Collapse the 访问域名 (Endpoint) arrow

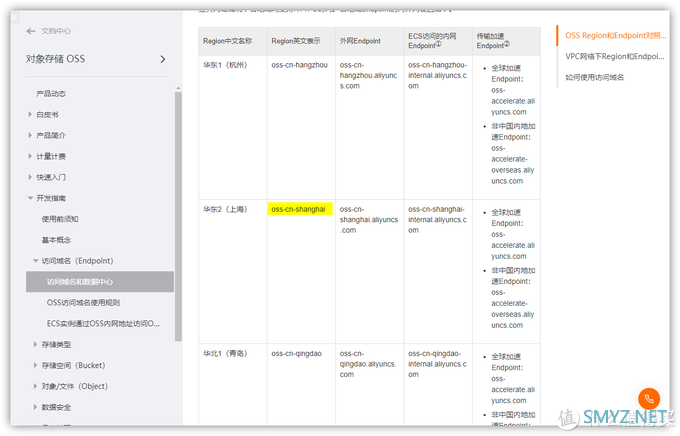pyautogui.click(x=36, y=261)
